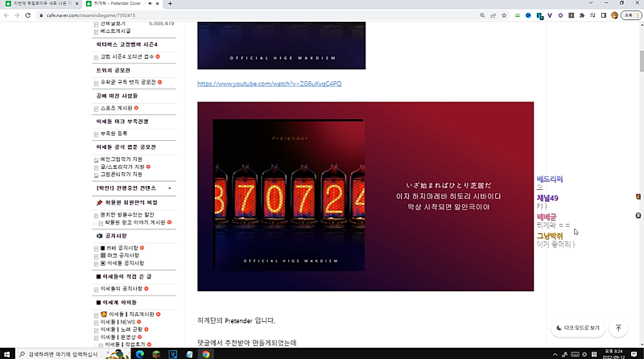This screenshot has height=359, width=644.
Task: Click chat username 베드리퍼
Action: 550,179
